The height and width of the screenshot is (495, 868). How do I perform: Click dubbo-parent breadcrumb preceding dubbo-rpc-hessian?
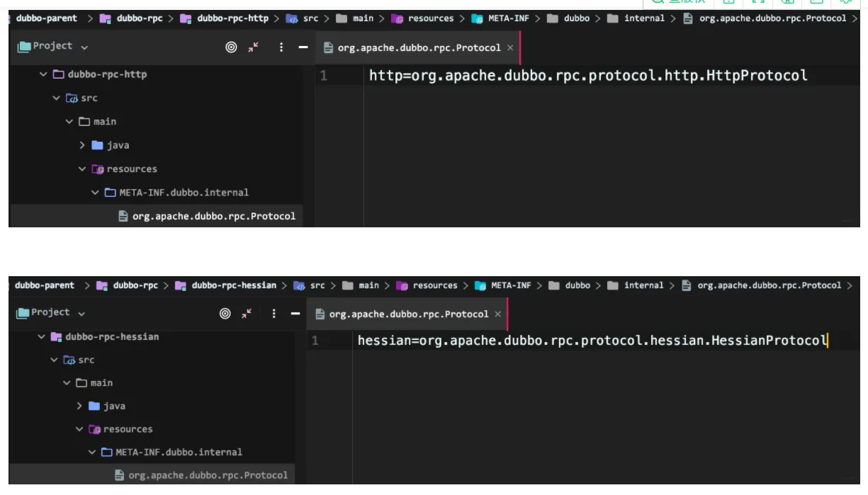[x=45, y=285]
